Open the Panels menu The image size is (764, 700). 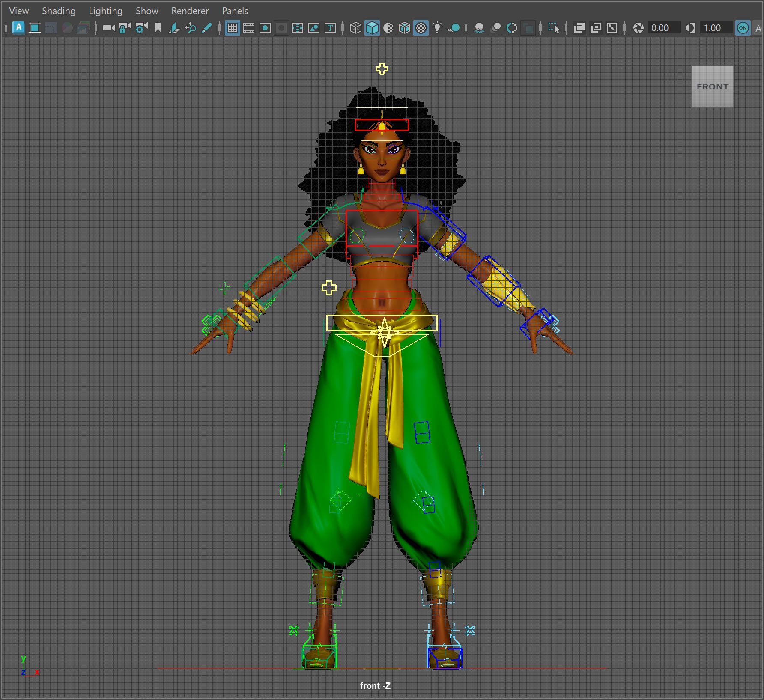coord(235,11)
